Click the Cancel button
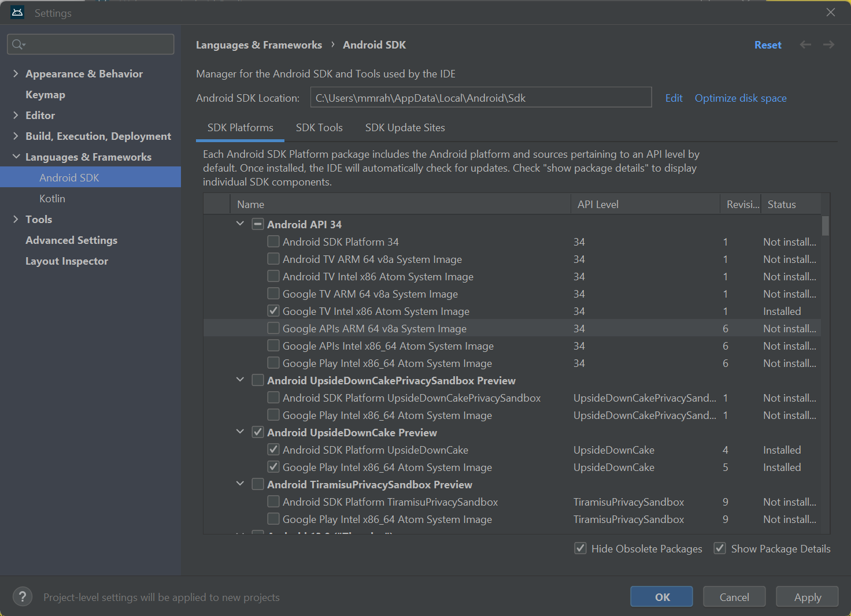The height and width of the screenshot is (616, 851). click(734, 597)
